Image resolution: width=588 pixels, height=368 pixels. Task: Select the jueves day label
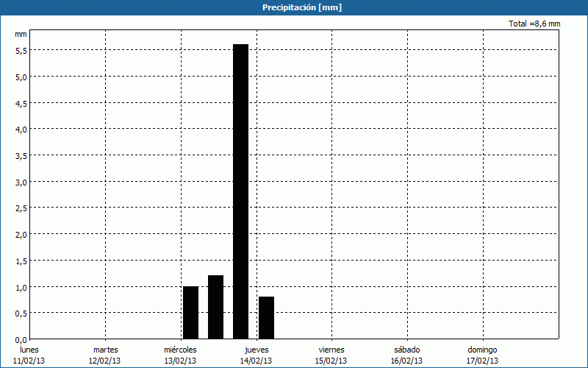[x=256, y=350]
